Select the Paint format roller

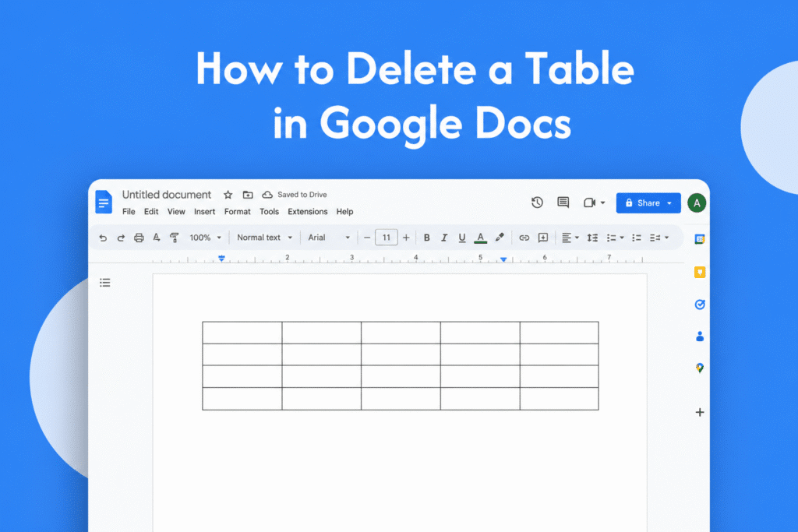[174, 238]
